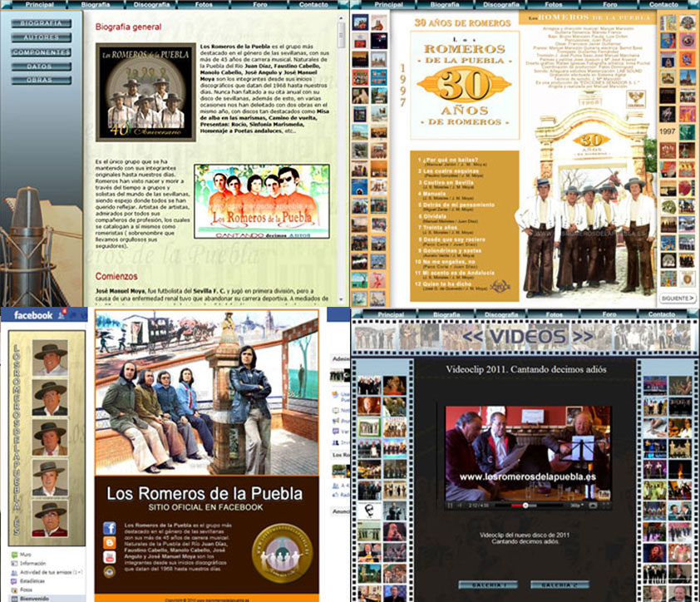Viewport: 700px width, 602px height.
Task: Click the top member portrait in Facebook banner
Action: [x=50, y=358]
